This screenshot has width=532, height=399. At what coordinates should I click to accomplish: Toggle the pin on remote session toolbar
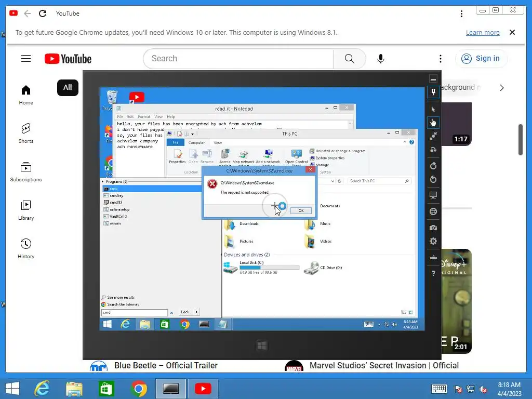tap(433, 91)
